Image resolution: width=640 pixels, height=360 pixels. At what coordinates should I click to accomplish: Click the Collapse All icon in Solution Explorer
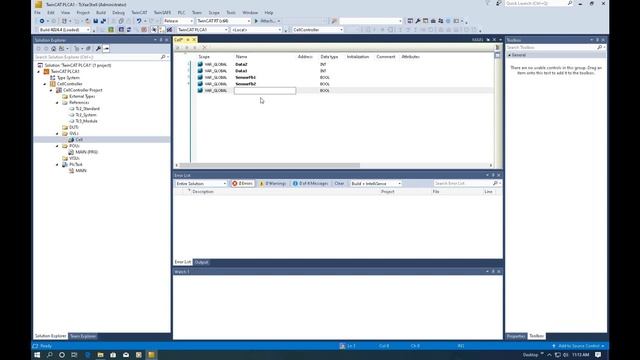click(88, 49)
